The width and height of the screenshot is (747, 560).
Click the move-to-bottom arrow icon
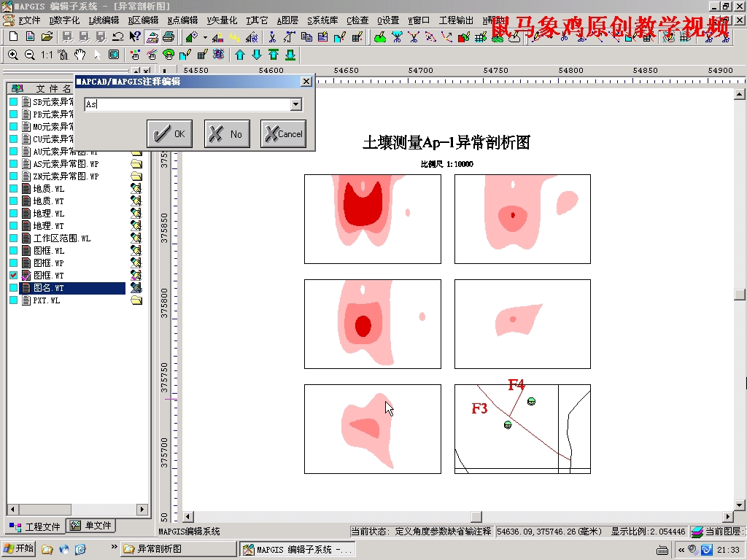[x=290, y=55]
